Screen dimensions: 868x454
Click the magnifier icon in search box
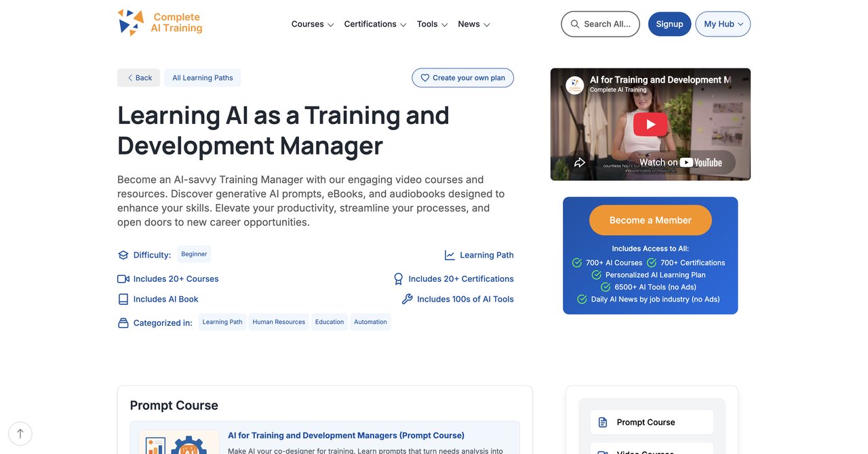coord(575,24)
